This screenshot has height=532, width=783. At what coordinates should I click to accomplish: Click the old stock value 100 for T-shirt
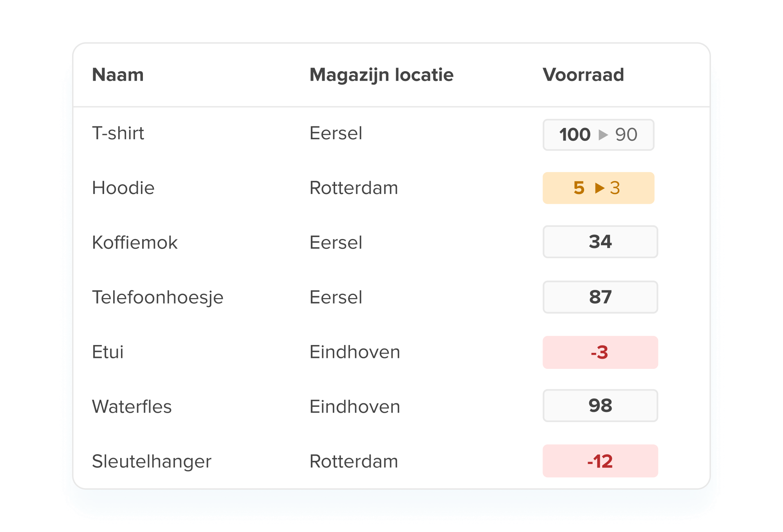click(x=574, y=135)
